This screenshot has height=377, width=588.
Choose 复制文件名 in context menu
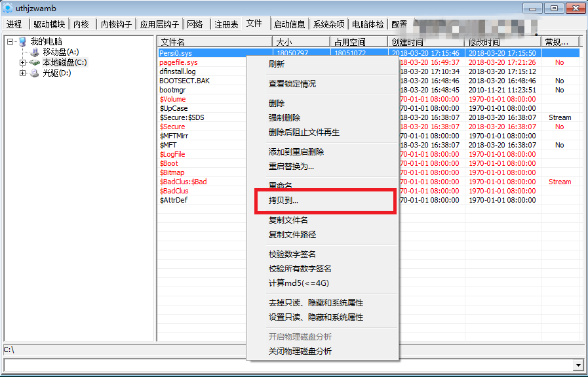[x=323, y=220]
